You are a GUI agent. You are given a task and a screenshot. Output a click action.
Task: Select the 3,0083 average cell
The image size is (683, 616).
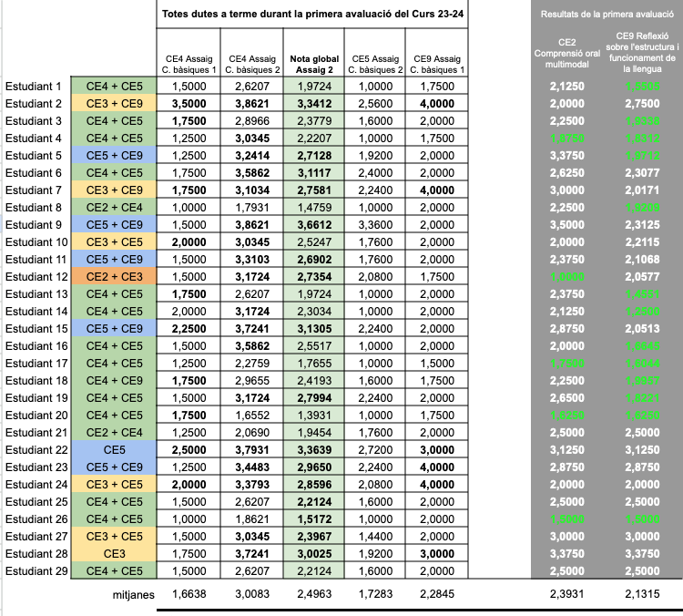pyautogui.click(x=249, y=595)
